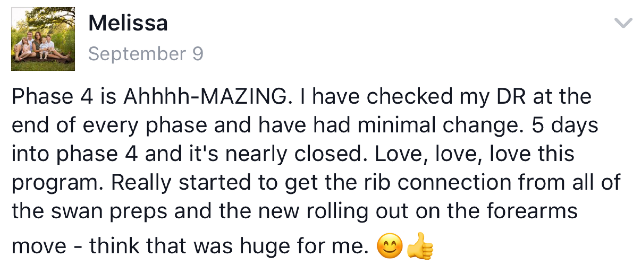644x274 pixels.
Task: Click the words 'nearly closed' in post
Action: tap(296, 154)
